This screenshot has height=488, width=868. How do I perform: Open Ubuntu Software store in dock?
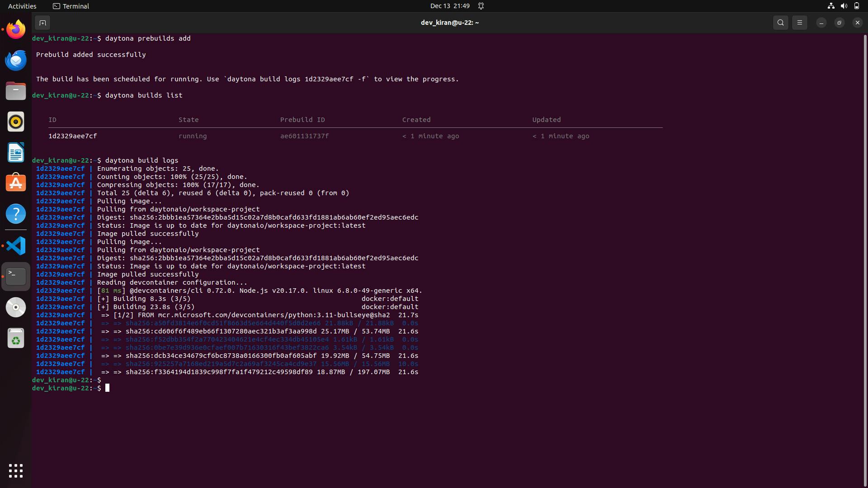(x=16, y=183)
